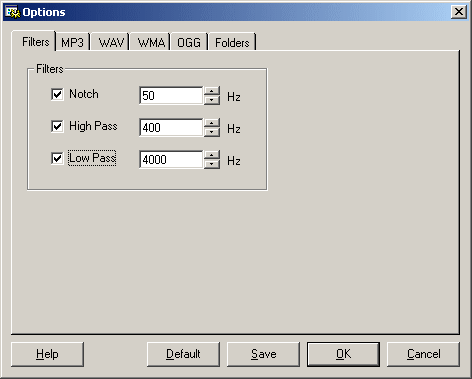Image resolution: width=472 pixels, height=379 pixels.
Task: Raise the High Pass value one step
Action: pyautogui.click(x=212, y=123)
